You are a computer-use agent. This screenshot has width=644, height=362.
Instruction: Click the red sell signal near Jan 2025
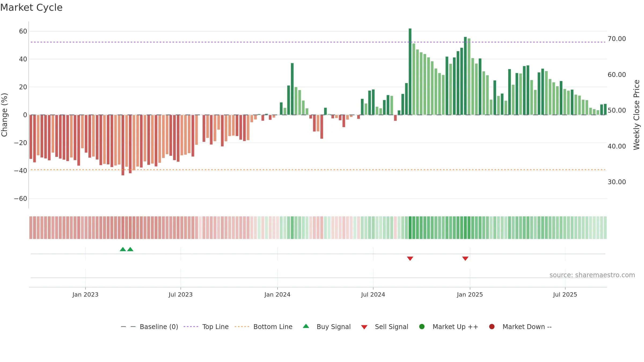(x=465, y=258)
